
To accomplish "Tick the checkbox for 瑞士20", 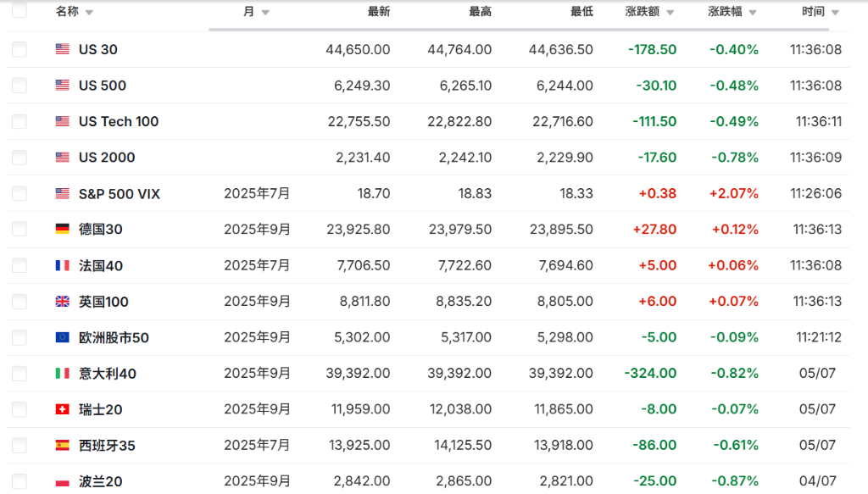I will click(x=19, y=409).
